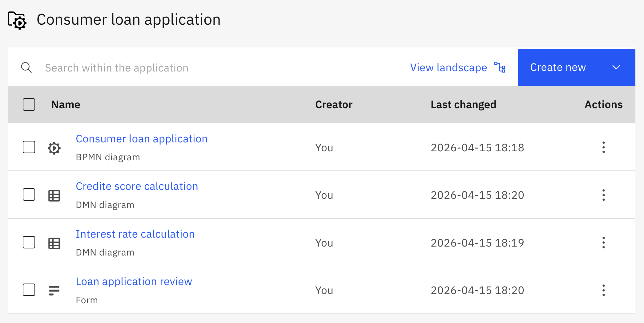Click the search magnifier icon

26,67
